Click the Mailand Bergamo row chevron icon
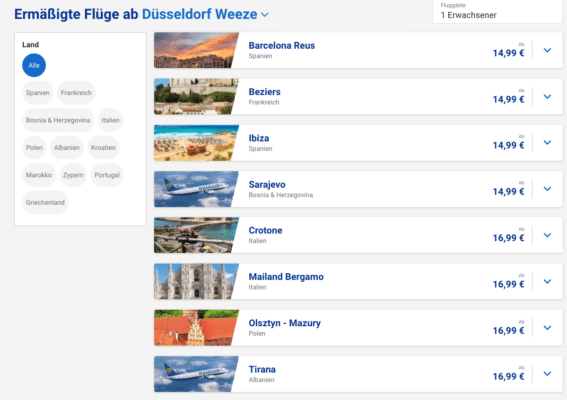The height and width of the screenshot is (400, 567). [x=547, y=281]
